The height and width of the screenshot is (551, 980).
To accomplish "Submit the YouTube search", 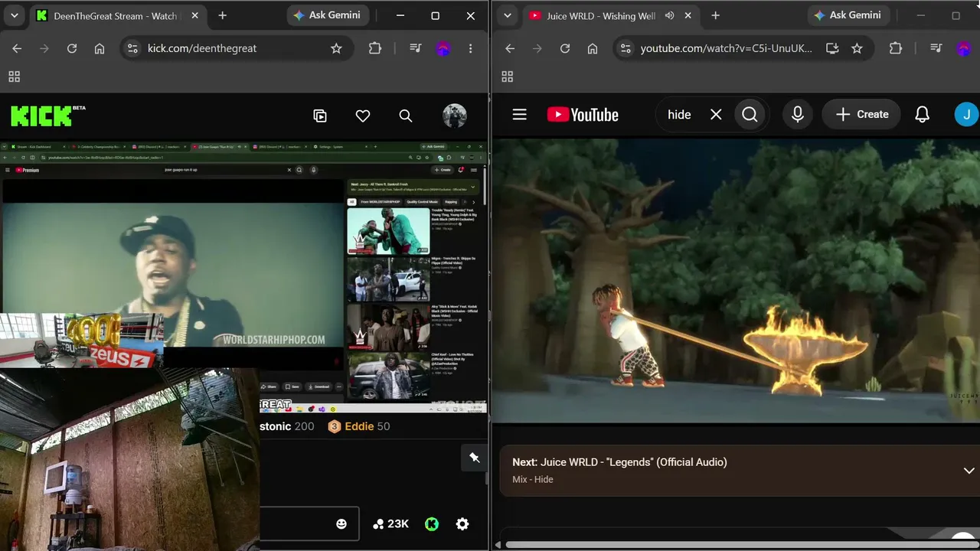I will 750,115.
